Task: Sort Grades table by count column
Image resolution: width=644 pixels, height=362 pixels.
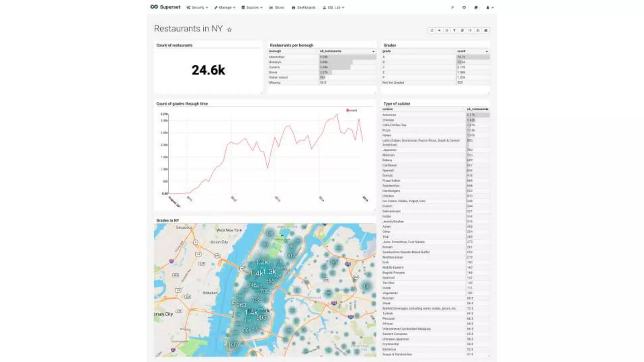Action: pos(461,51)
